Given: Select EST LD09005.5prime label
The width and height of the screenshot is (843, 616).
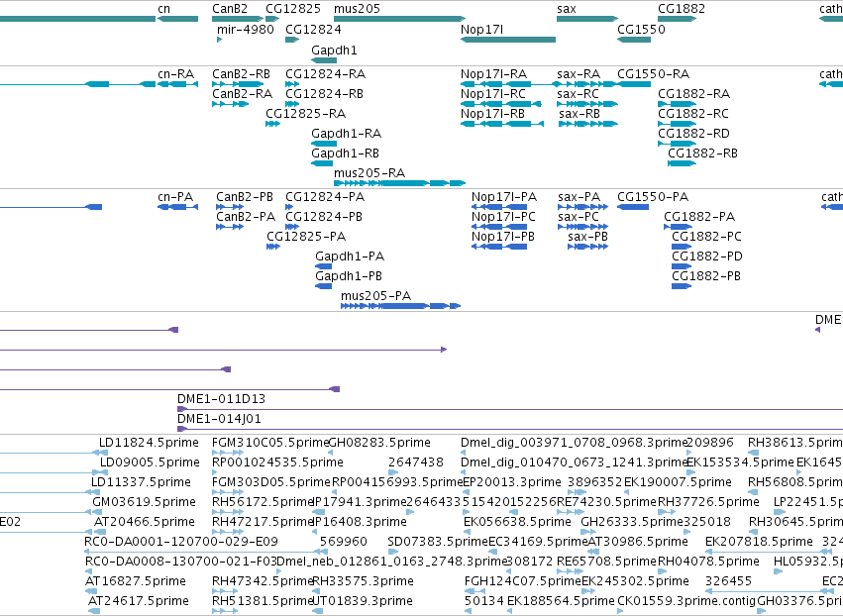Looking at the screenshot, I should [150, 462].
